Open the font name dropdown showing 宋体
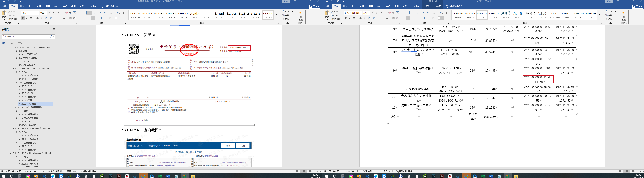Screen dimensions: 644x178 coord(38,13)
